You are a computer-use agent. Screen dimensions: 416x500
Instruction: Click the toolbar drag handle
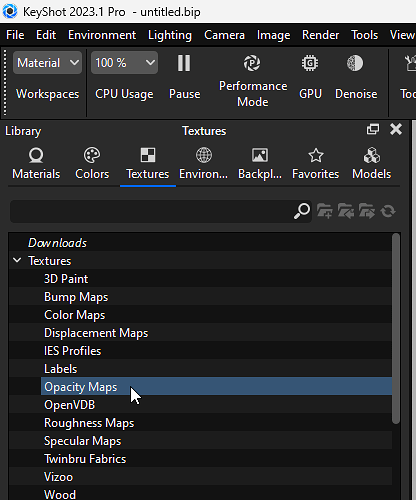(5, 82)
